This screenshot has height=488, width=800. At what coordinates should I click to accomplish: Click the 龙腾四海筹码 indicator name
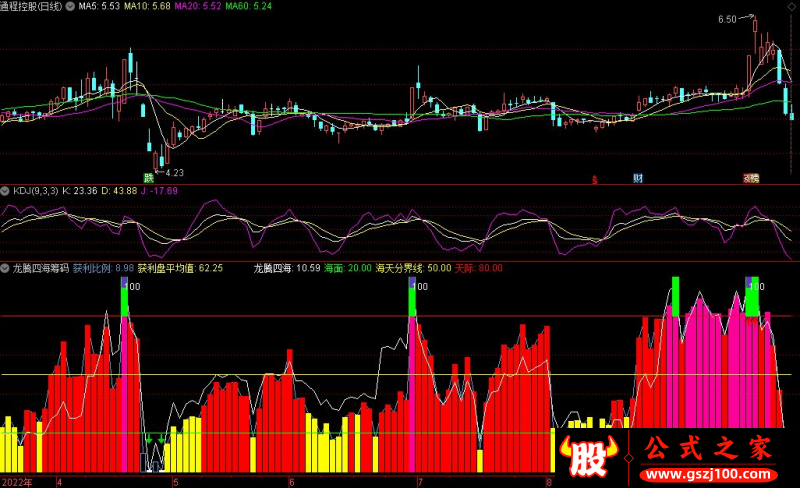pyautogui.click(x=40, y=268)
